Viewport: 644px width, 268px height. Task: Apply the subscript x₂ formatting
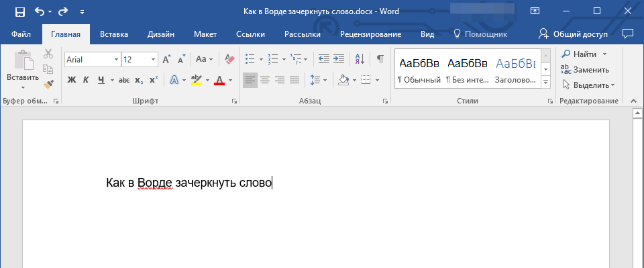pyautogui.click(x=139, y=80)
